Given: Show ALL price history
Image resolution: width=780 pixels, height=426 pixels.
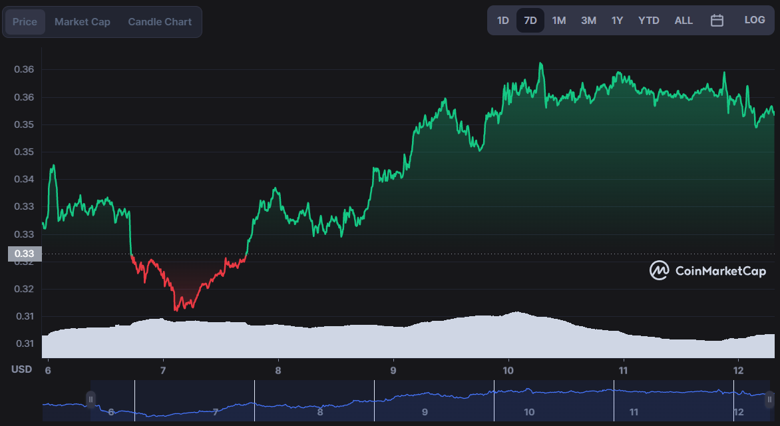Looking at the screenshot, I should (x=683, y=20).
